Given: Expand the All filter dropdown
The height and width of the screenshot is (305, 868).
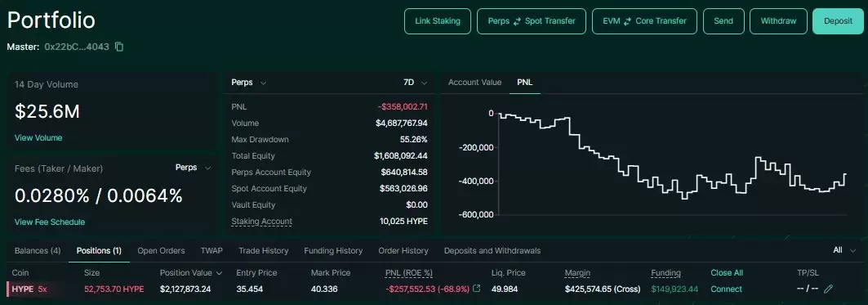Looking at the screenshot, I should point(844,250).
